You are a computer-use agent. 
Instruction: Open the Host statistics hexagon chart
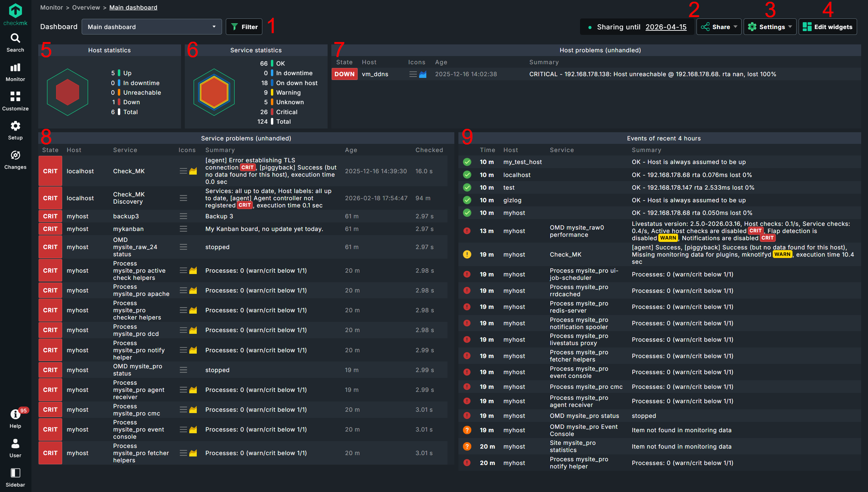(x=68, y=92)
